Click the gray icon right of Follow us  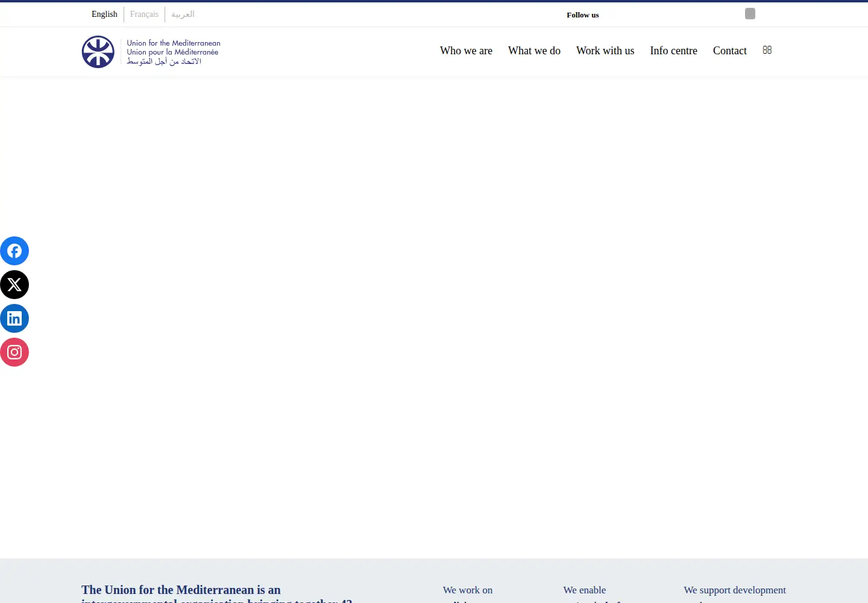click(x=750, y=14)
